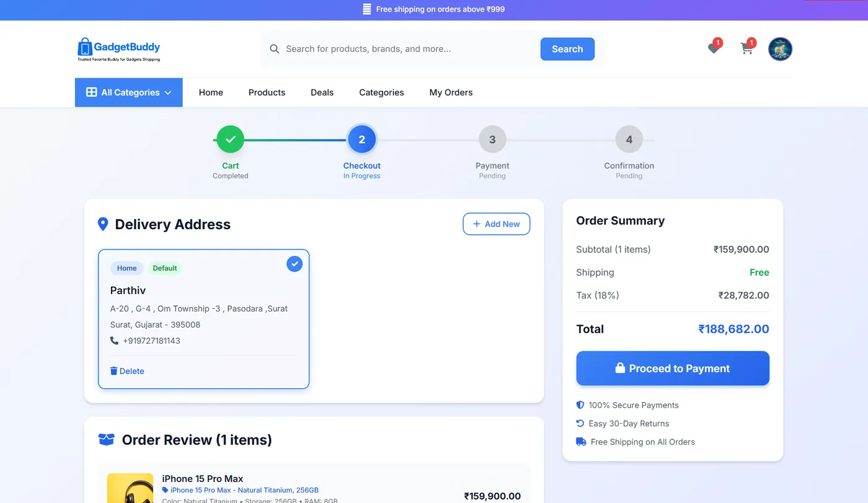Click the user profile avatar
868x503 pixels.
780,49
